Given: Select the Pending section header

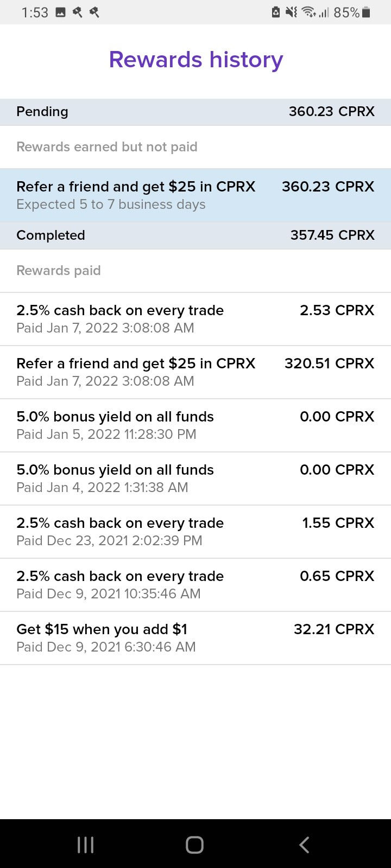Looking at the screenshot, I should click(x=195, y=112).
